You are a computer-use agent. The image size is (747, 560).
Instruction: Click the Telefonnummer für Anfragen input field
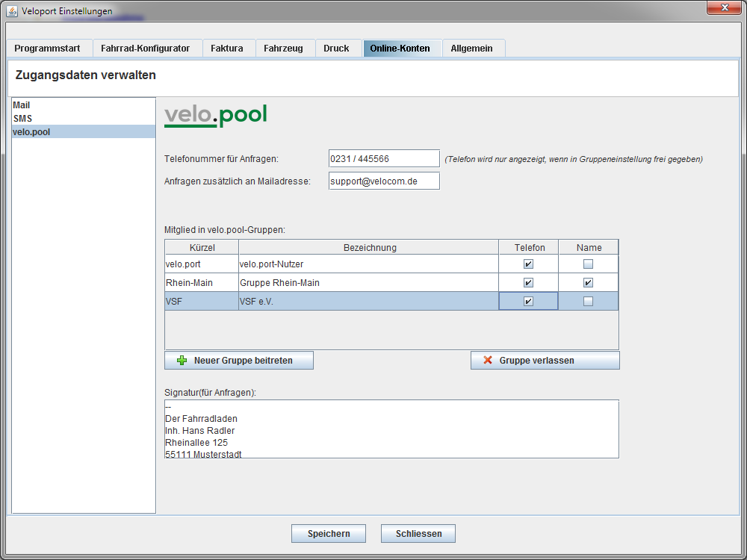384,158
